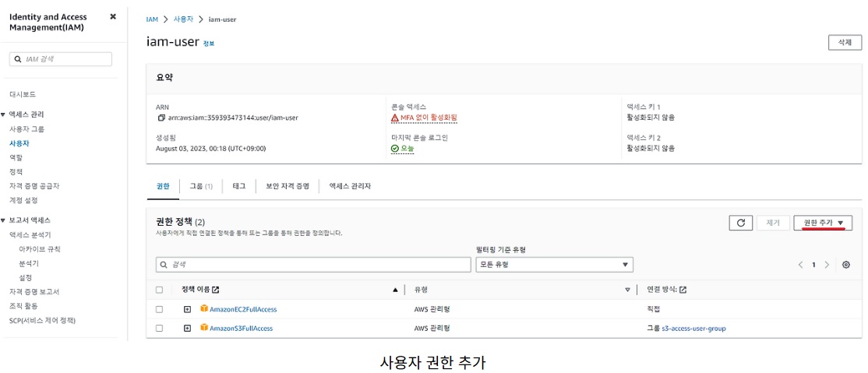Open the 정보 link beside iam-user
The width and height of the screenshot is (868, 373).
click(209, 43)
